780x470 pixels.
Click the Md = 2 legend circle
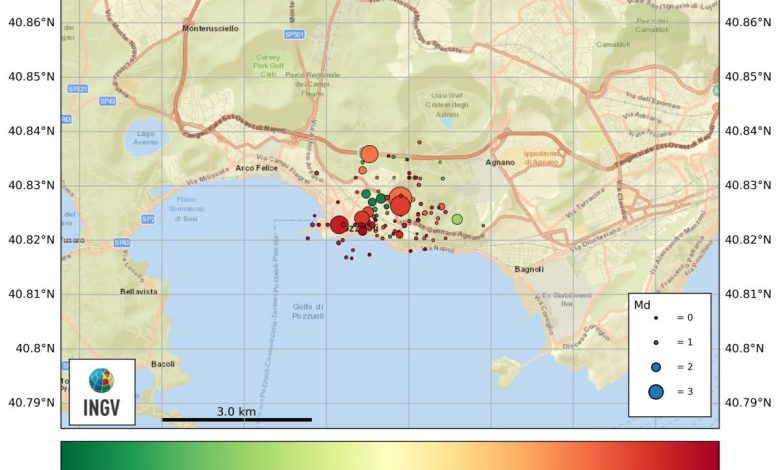(656, 367)
